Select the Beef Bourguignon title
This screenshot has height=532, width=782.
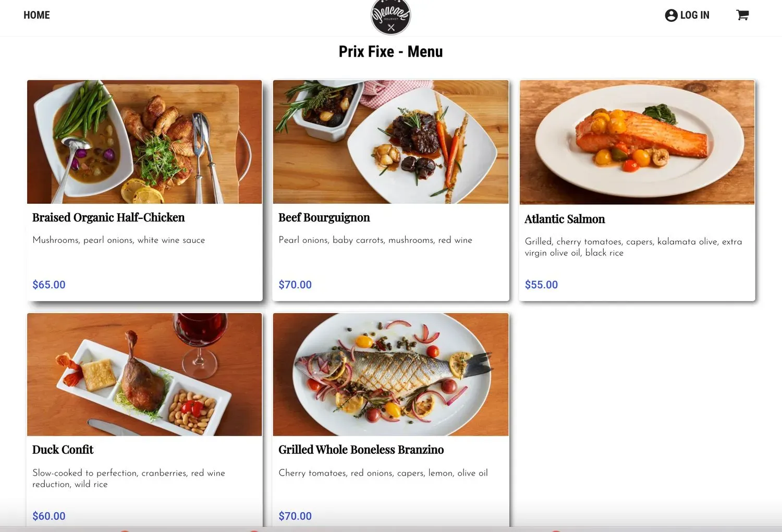coord(324,218)
